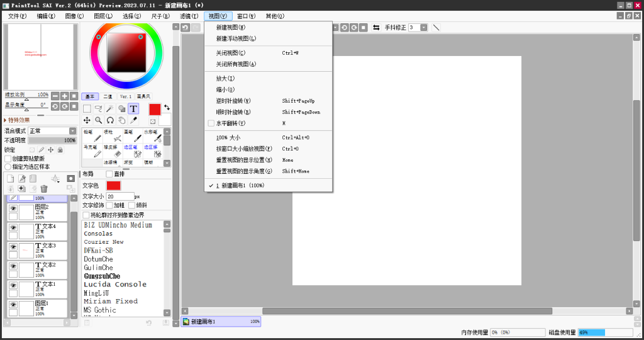644x340 pixels.
Task: Click perspective ruler dropdown icon in layers
Action: [55, 178]
